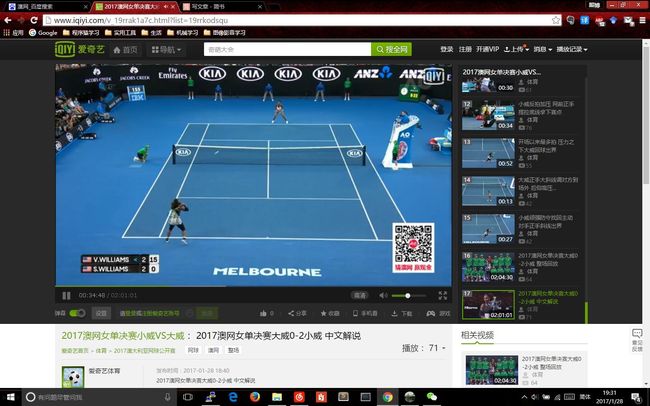Screen dimensions: 650x406
Task: Toggle the 弹幕 bullet comments switch
Action: click(x=77, y=313)
